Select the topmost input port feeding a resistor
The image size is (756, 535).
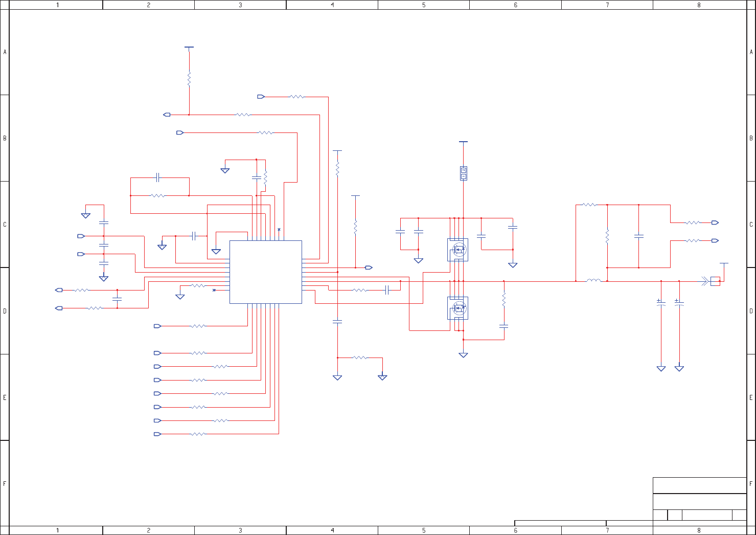click(x=261, y=97)
